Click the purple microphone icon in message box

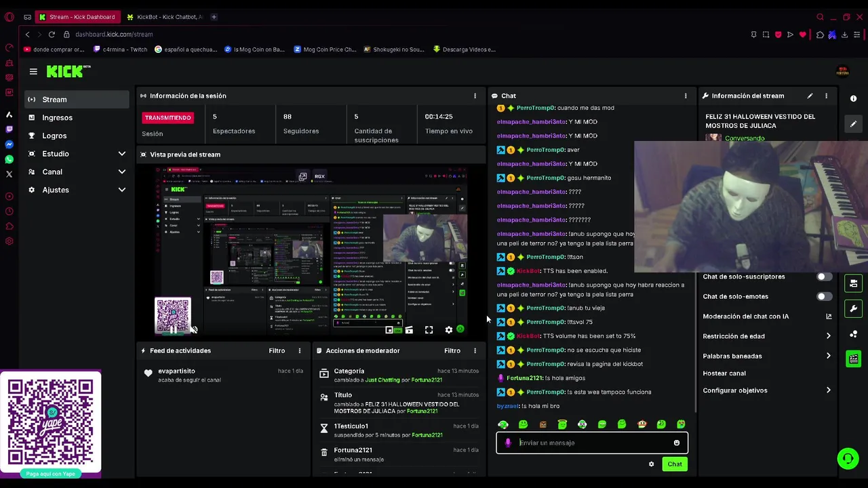[508, 443]
